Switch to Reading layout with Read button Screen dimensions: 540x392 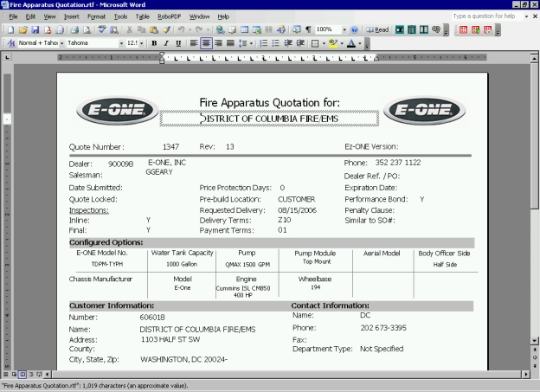click(377, 30)
